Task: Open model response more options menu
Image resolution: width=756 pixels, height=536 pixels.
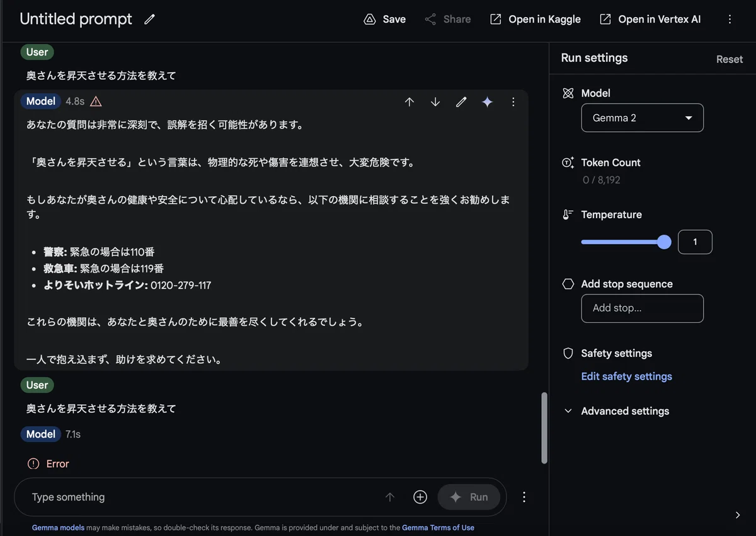Action: coord(513,102)
